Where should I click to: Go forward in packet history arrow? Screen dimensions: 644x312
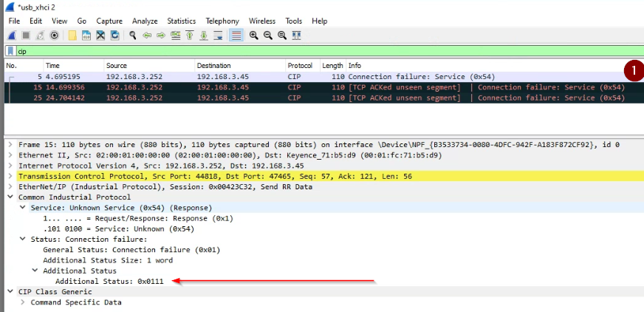[x=161, y=35]
